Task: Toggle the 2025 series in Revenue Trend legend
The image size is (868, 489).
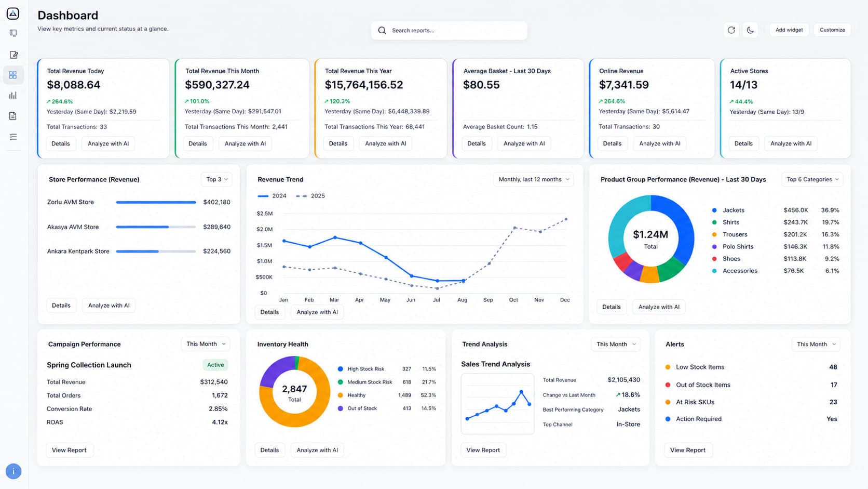Action: click(310, 196)
